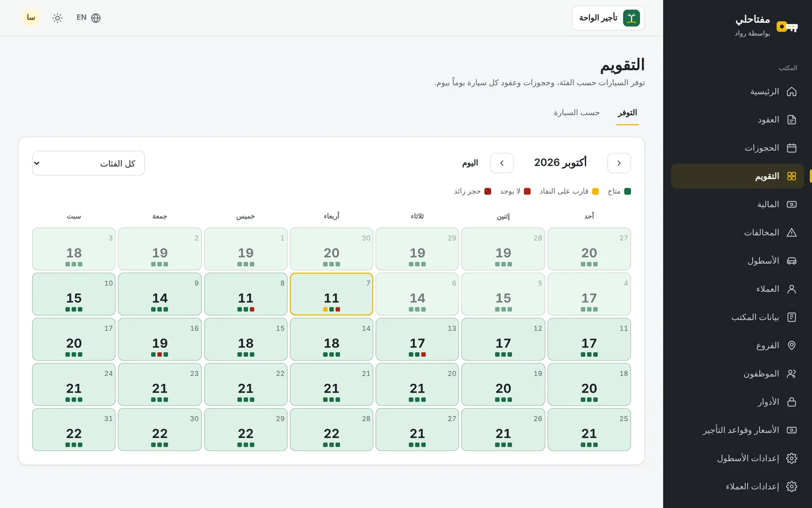Click the أكتوبر 2026 month title

click(561, 163)
